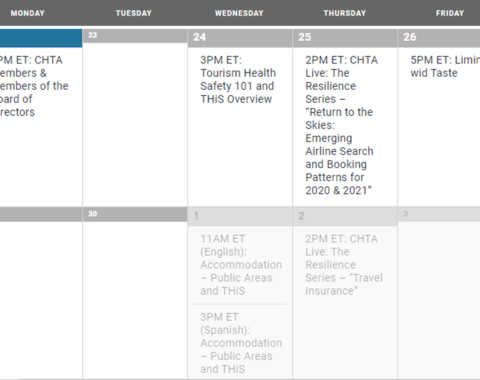
Task: Open the Travel Insurance Resilience Series event
Action: (344, 265)
